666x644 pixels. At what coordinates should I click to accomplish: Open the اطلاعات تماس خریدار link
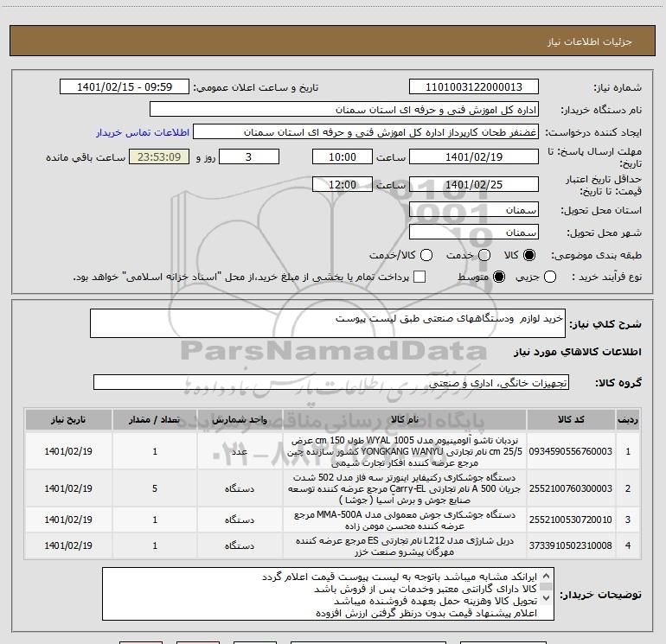[x=143, y=132]
